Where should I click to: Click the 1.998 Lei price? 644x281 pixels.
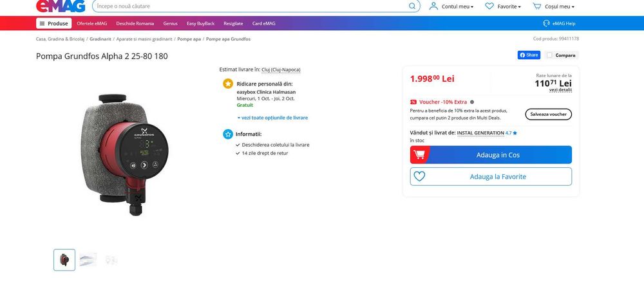tap(432, 78)
